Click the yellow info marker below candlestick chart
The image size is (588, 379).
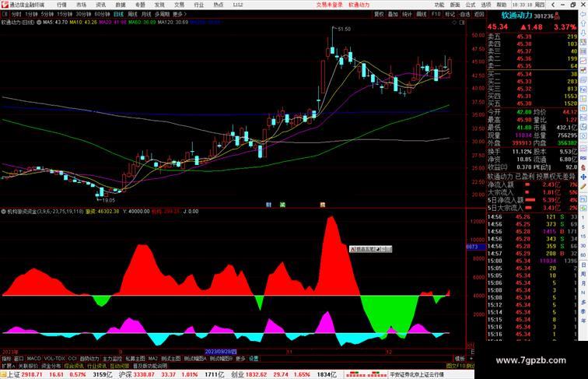323,205
